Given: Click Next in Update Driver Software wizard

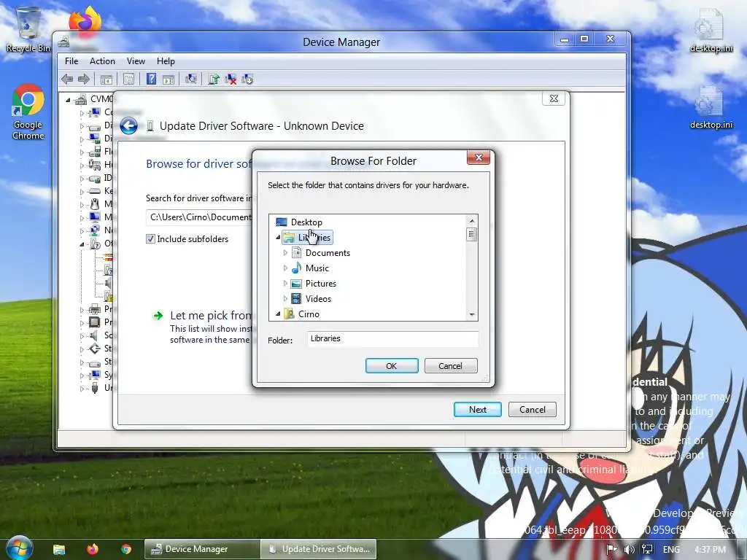Looking at the screenshot, I should [477, 410].
